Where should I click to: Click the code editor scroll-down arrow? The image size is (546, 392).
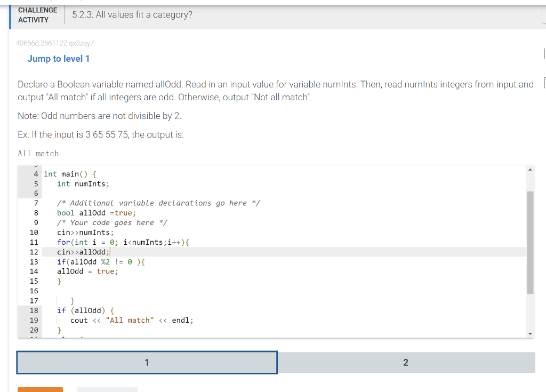pyautogui.click(x=529, y=333)
